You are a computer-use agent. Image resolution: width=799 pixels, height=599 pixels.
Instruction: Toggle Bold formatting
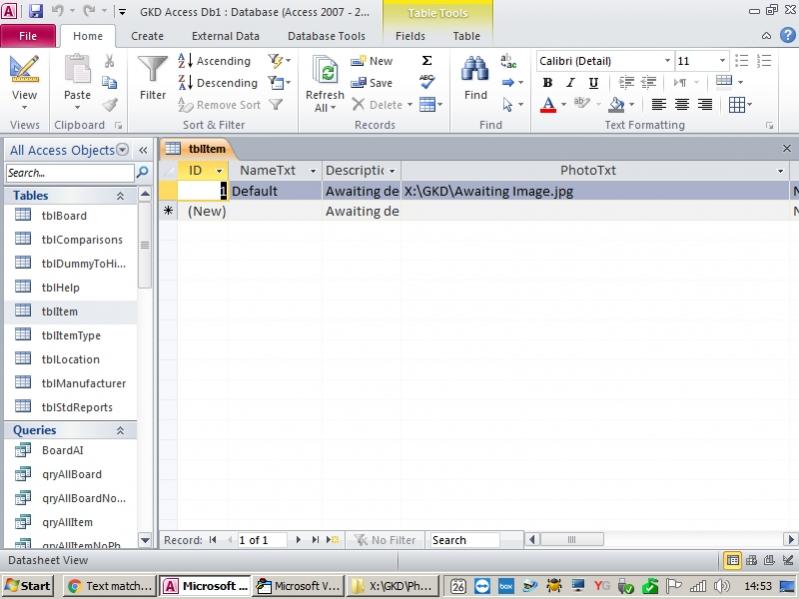point(548,83)
